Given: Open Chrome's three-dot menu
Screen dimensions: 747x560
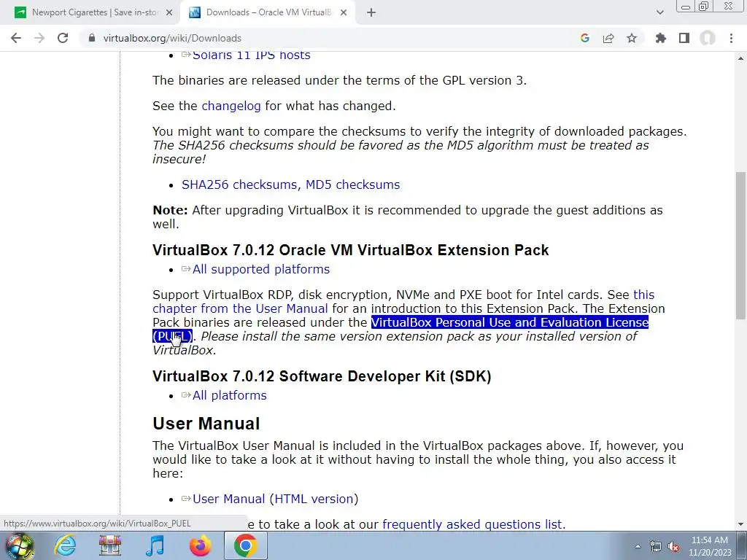Looking at the screenshot, I should [x=731, y=38].
